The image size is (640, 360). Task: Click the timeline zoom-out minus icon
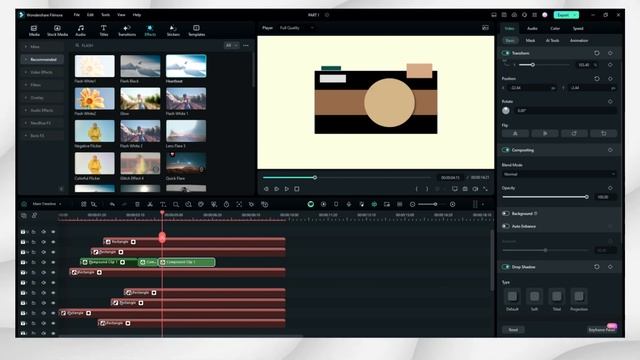(412, 204)
